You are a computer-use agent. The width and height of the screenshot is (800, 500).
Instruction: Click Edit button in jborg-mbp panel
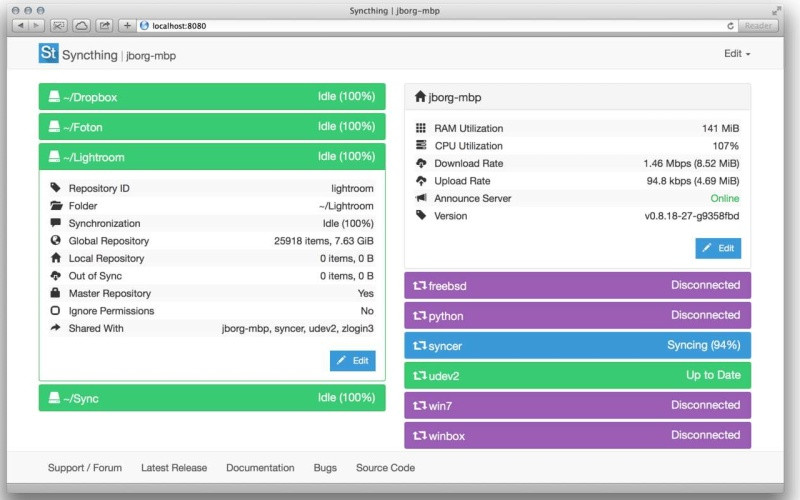click(x=718, y=248)
